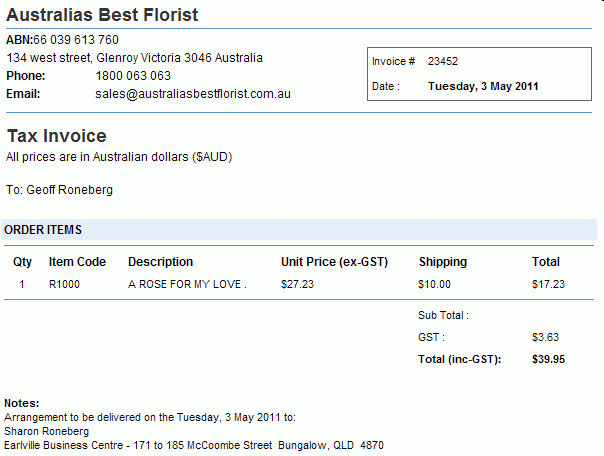Click the GST amount $3.63
The height and width of the screenshot is (456, 604).
point(545,337)
